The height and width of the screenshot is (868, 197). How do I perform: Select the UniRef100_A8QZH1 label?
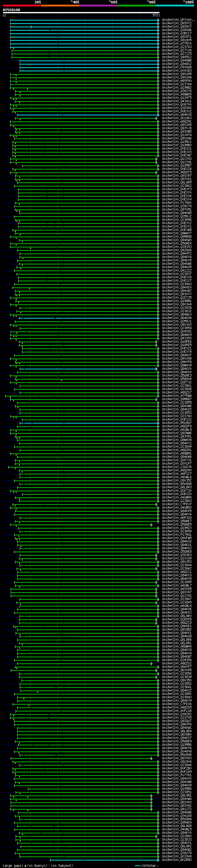pyautogui.click(x=177, y=121)
